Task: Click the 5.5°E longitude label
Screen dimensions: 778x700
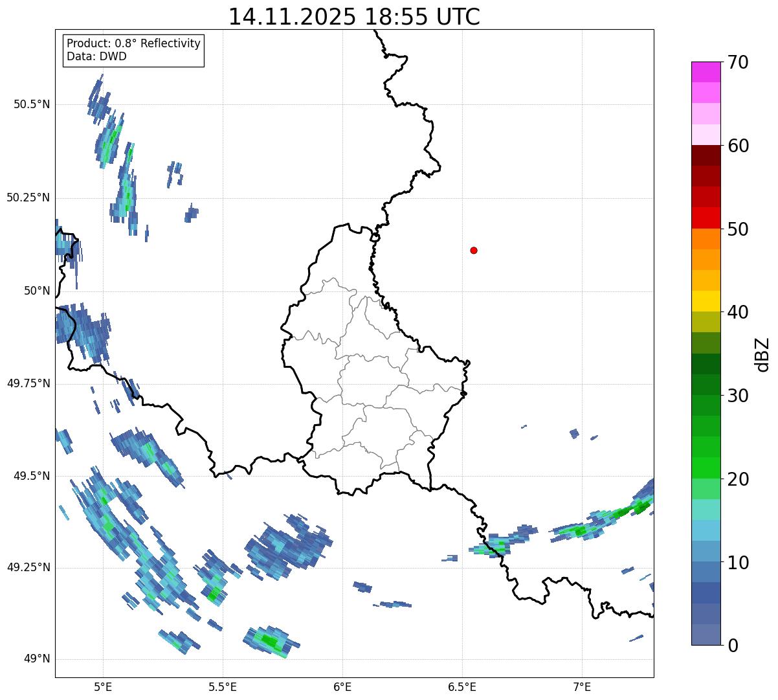Action: (x=223, y=686)
